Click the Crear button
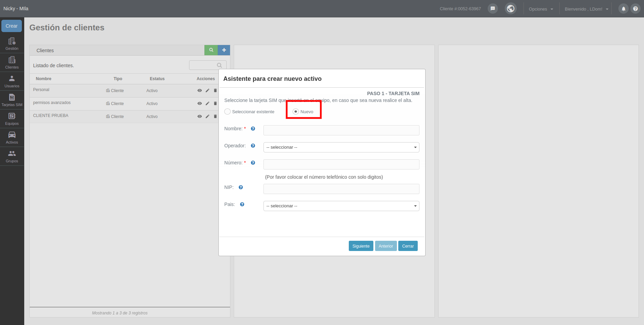Viewport: 644px width, 325px height. (12, 26)
